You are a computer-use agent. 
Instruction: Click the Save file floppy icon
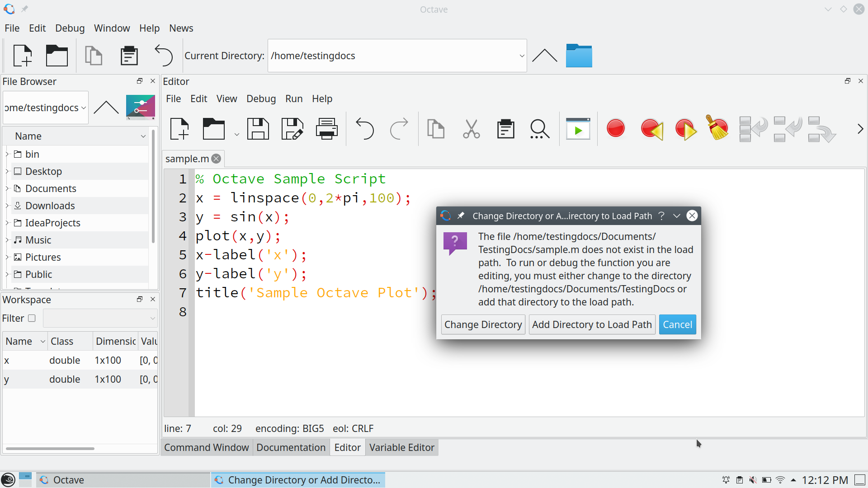point(258,130)
